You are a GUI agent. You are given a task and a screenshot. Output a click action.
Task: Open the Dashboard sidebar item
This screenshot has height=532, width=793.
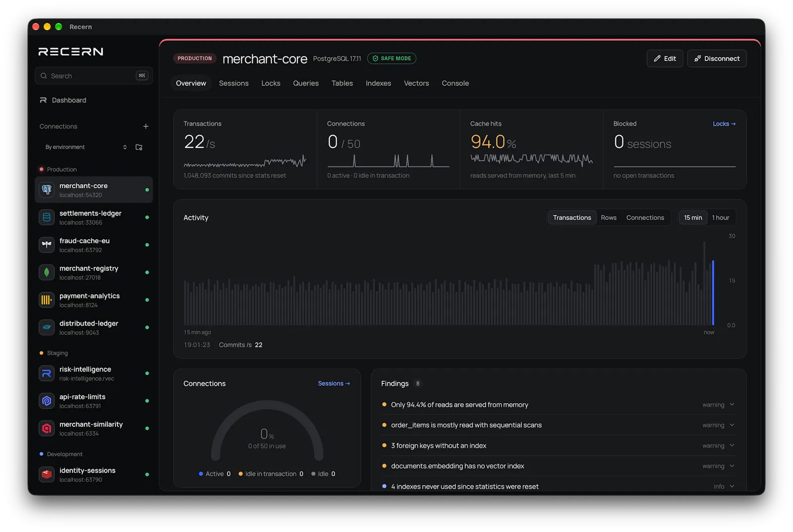point(94,100)
